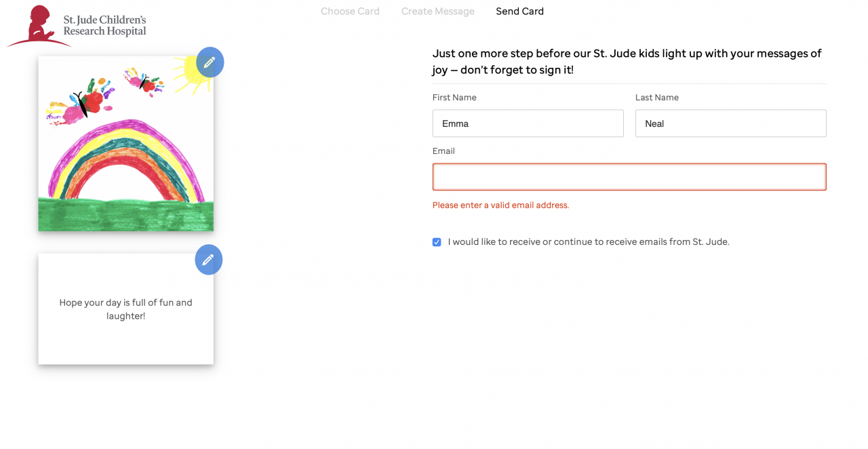This screenshot has width=868, height=449.
Task: Click the pencil icon on the rainbow card
Action: (210, 62)
